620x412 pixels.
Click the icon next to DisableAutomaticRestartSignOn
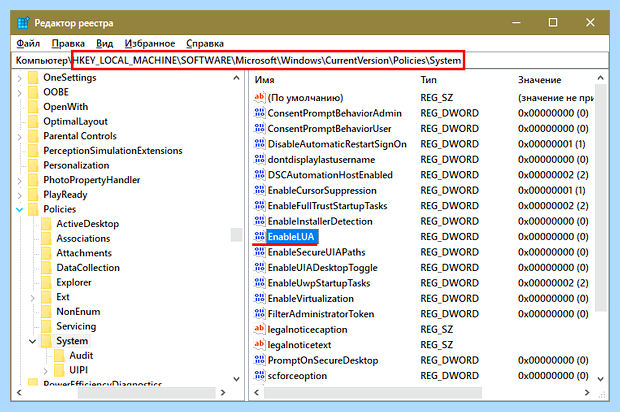coord(259,144)
